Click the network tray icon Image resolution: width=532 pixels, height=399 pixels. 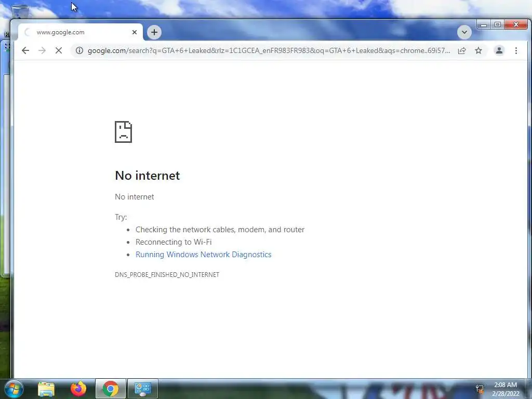480,389
